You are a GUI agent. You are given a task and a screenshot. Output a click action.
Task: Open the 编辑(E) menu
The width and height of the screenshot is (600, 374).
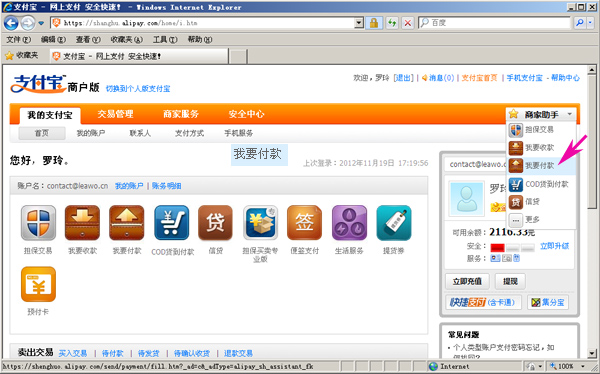click(53, 39)
